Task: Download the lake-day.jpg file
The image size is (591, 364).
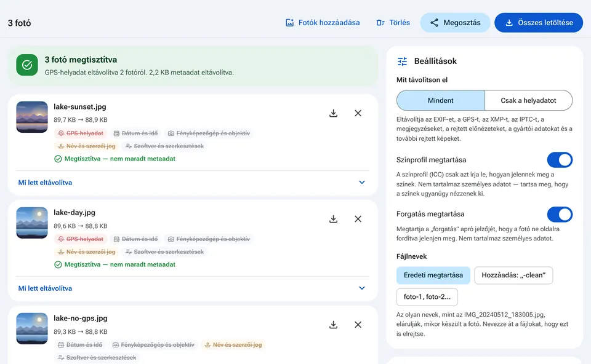Action: point(333,219)
